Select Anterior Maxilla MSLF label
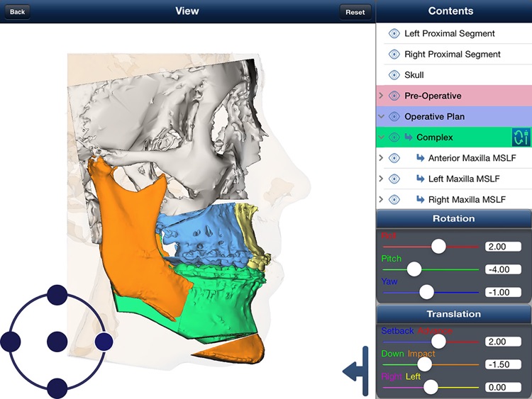Screen dimensions: 532x399 click(472, 158)
